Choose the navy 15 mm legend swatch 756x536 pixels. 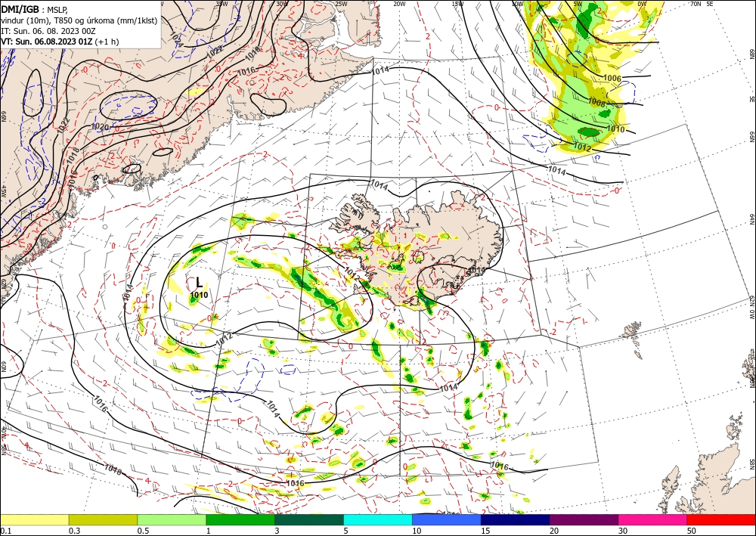click(516, 519)
